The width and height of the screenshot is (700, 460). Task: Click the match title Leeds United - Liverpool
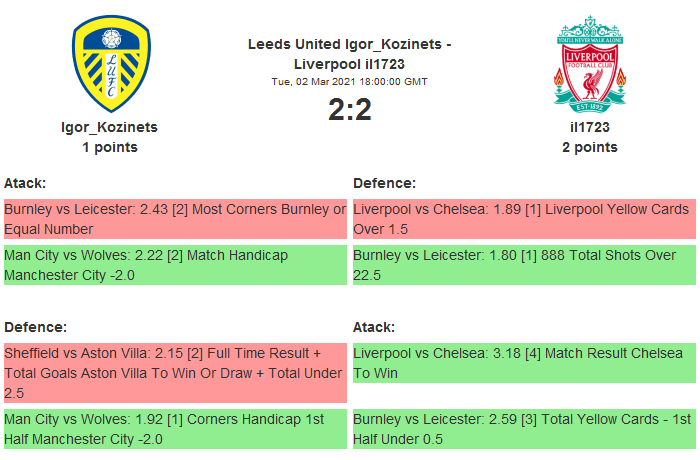(350, 54)
